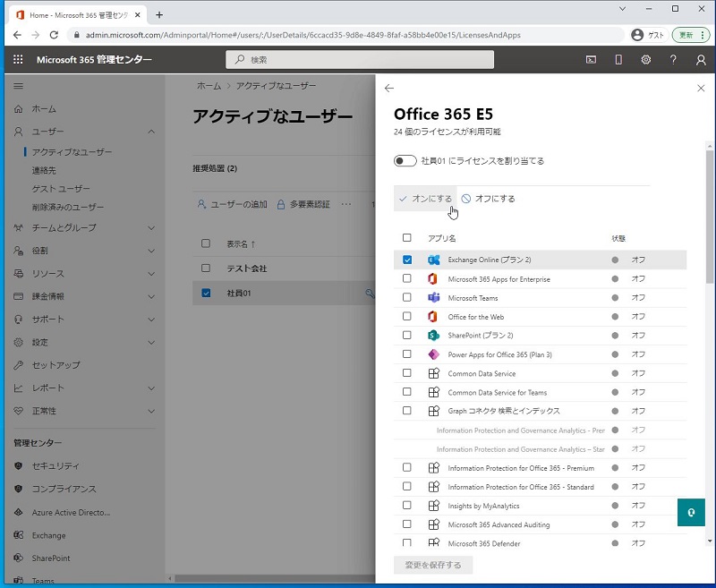Image resolution: width=716 pixels, height=588 pixels.
Task: Check the select-all apps checkbox
Action: click(x=407, y=237)
